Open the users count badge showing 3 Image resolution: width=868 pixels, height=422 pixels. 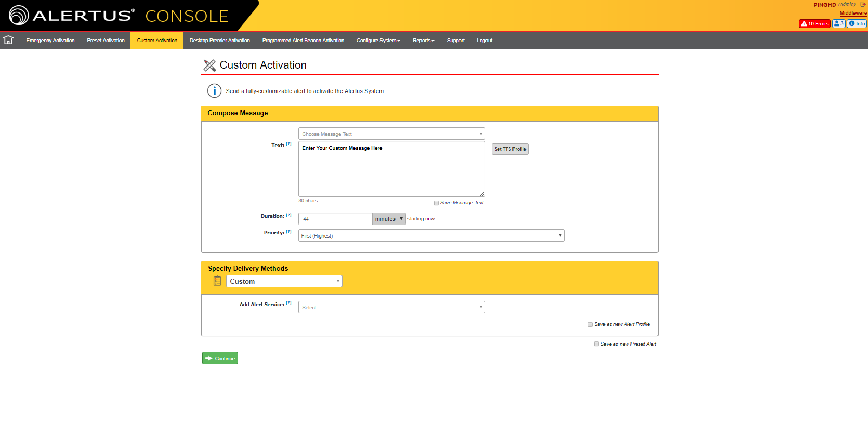click(838, 23)
